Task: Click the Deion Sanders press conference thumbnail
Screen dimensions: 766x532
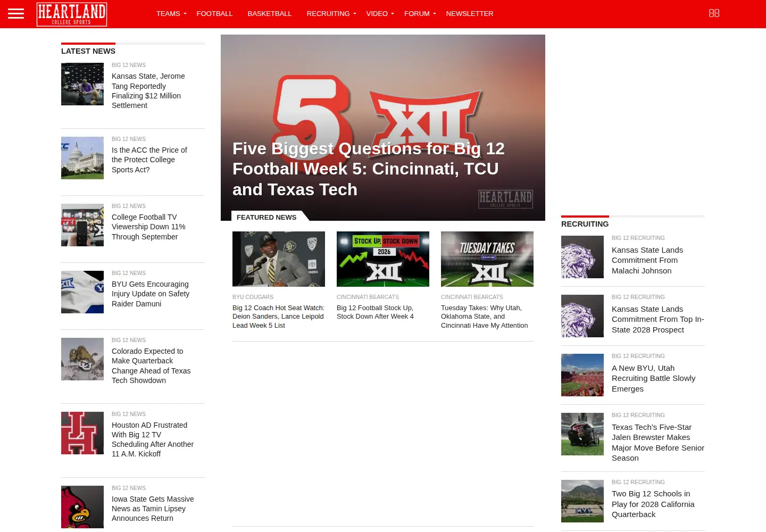Action: point(279,259)
